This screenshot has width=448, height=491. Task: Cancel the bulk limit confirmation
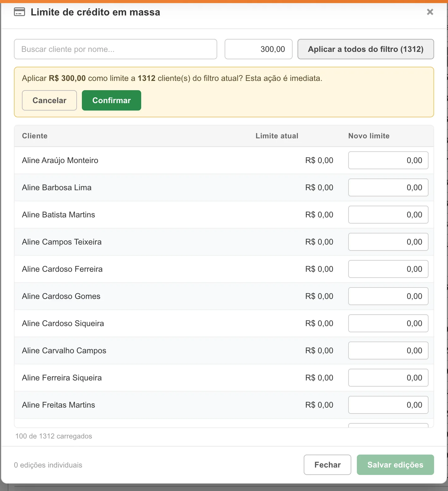point(49,100)
